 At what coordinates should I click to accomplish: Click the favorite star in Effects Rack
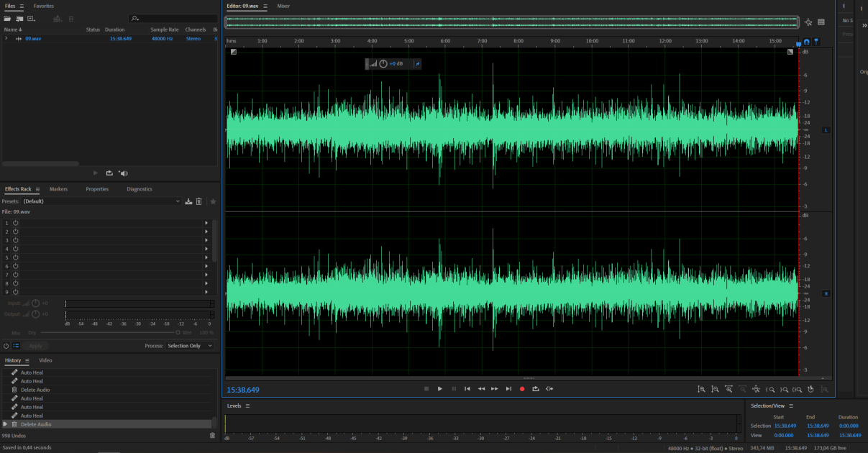click(x=213, y=201)
